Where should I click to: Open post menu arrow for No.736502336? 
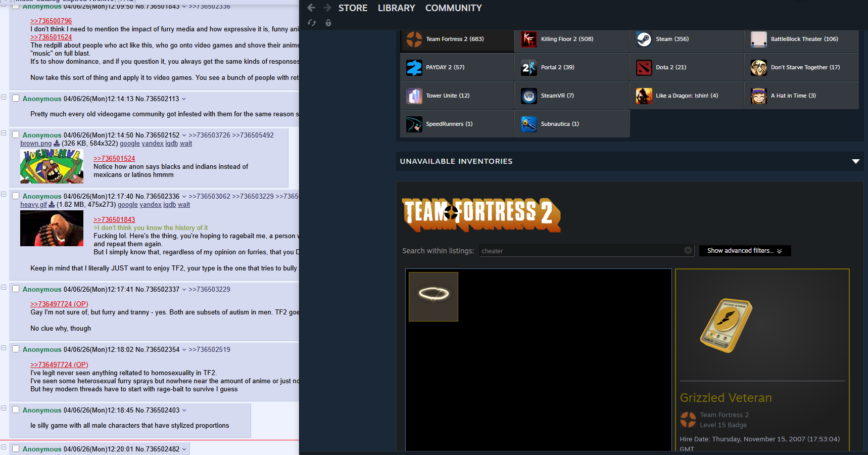(184, 197)
